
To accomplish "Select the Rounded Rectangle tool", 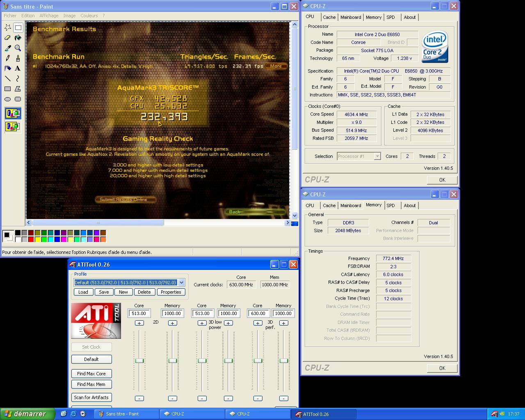I will point(18,99).
